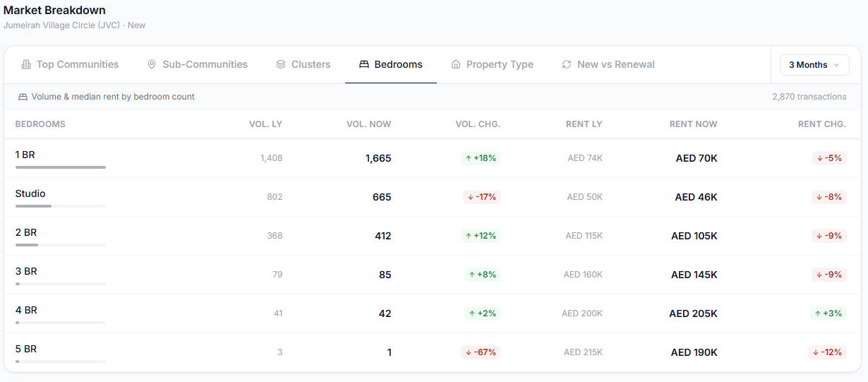Click the house icon beside Property Type

pos(456,64)
